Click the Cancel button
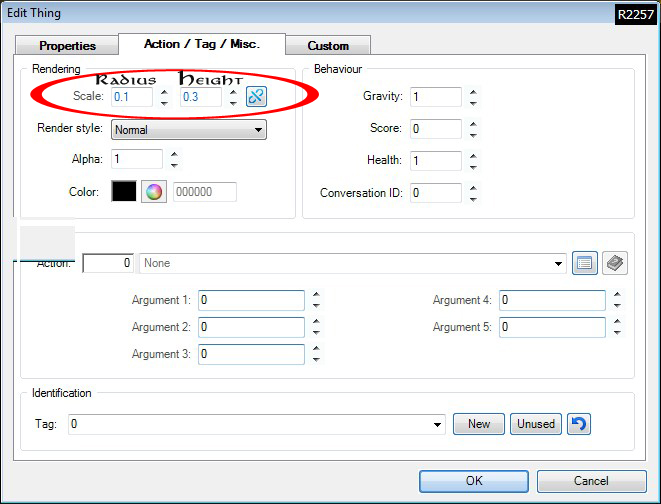The height and width of the screenshot is (504, 661). 591,481
